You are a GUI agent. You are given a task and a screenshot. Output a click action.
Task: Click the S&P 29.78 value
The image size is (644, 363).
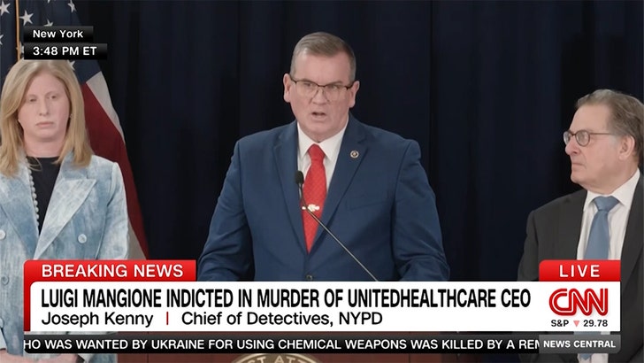[595, 323]
